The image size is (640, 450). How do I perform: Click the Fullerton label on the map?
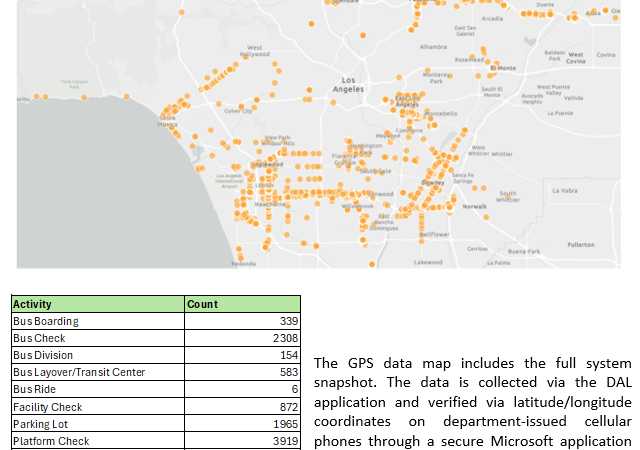(x=580, y=244)
